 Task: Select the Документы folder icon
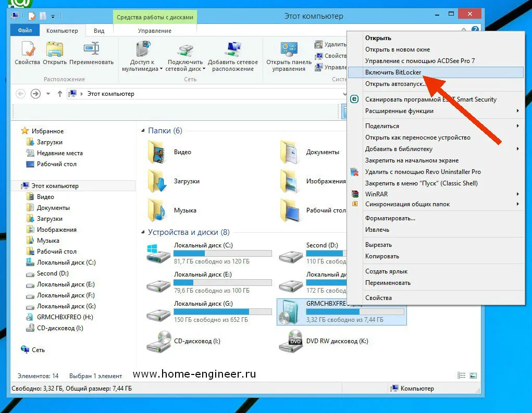coord(289,152)
